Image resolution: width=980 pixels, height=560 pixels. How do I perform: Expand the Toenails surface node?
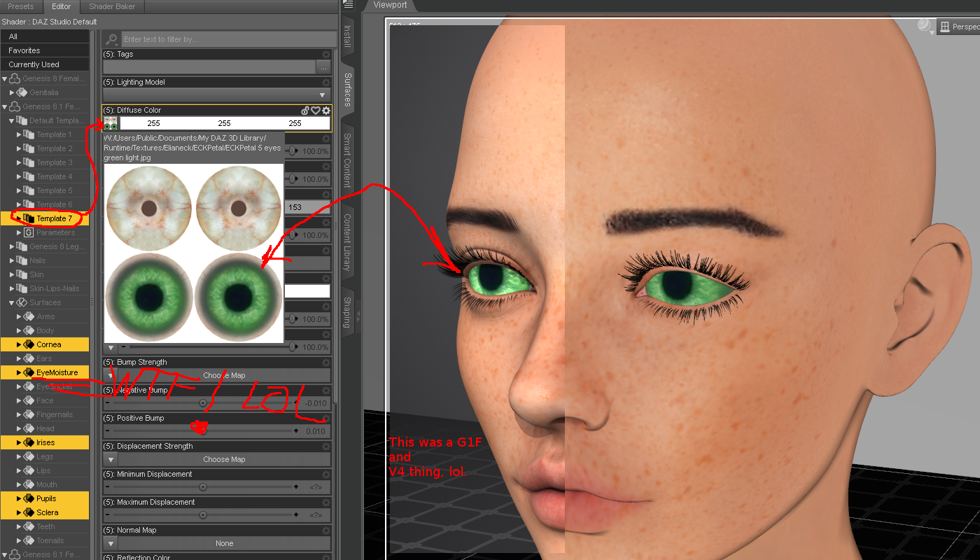click(x=19, y=540)
